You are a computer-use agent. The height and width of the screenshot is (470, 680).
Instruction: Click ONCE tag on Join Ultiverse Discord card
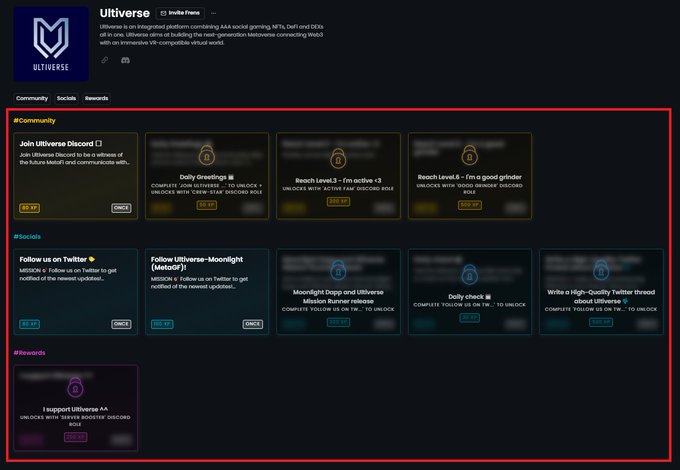point(121,208)
